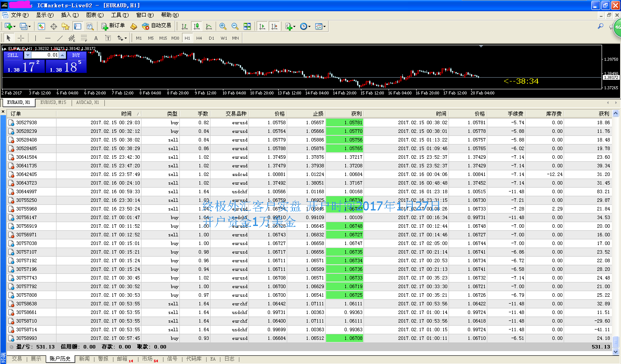Expand the profiles dropdown arrow
Viewport: 621px width, 364px height.
(x=29, y=26)
